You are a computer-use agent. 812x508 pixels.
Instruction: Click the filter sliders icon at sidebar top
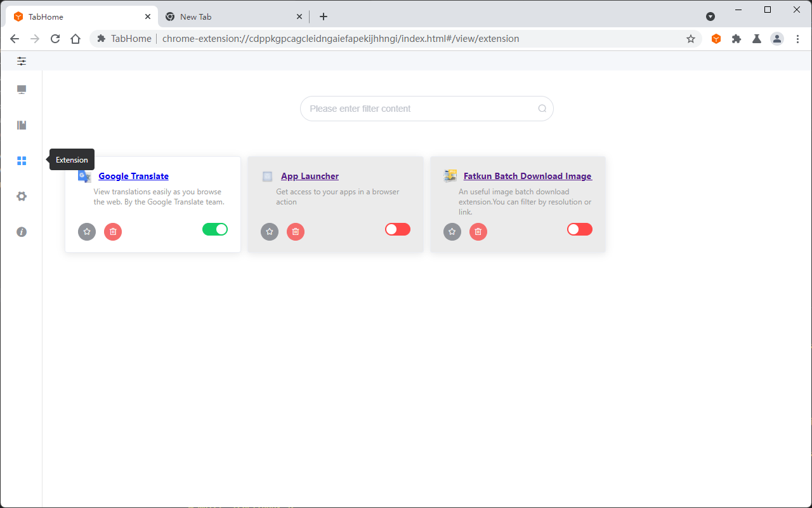[x=21, y=61]
